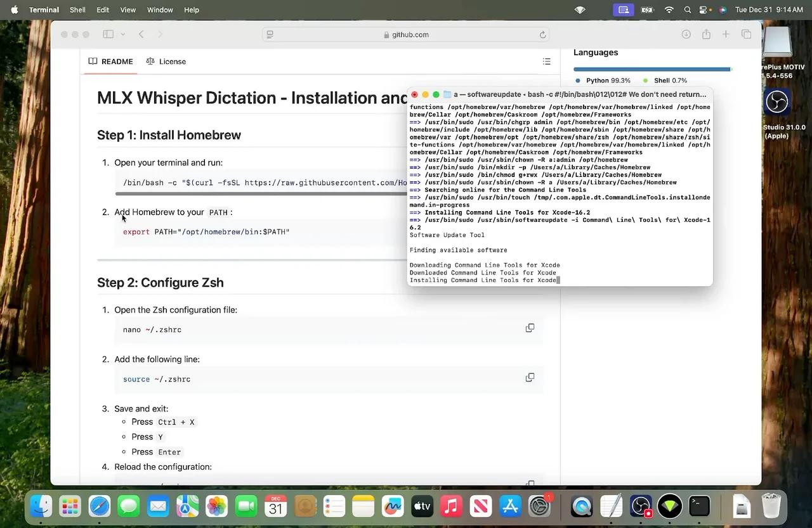The width and height of the screenshot is (812, 528).
Task: Open Music from the Dock
Action: coord(451,506)
